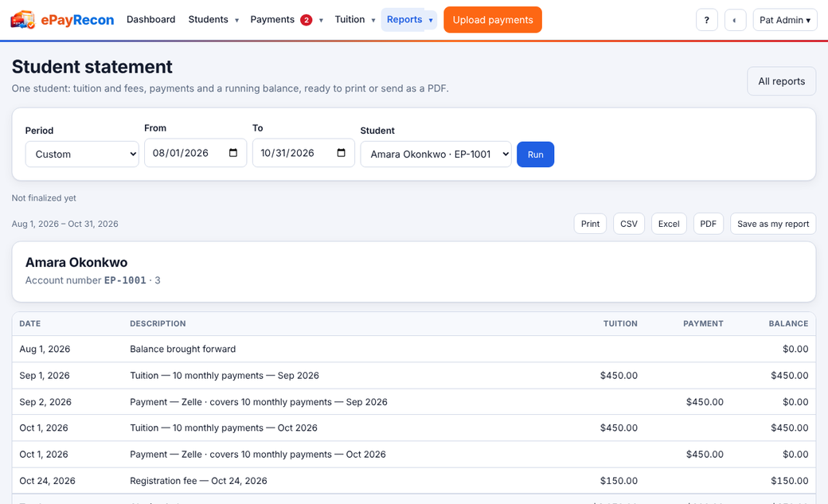Click the Student statement page heading
Screen dimensions: 828x504
pyautogui.click(x=92, y=67)
